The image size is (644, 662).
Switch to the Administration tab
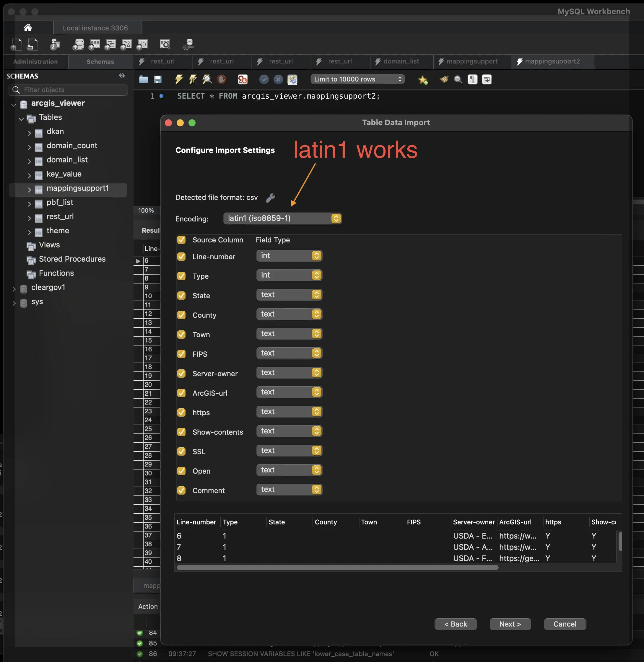click(35, 62)
